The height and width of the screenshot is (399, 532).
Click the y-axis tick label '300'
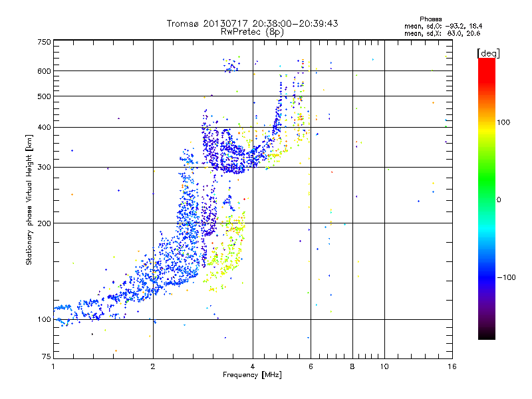[x=44, y=168]
